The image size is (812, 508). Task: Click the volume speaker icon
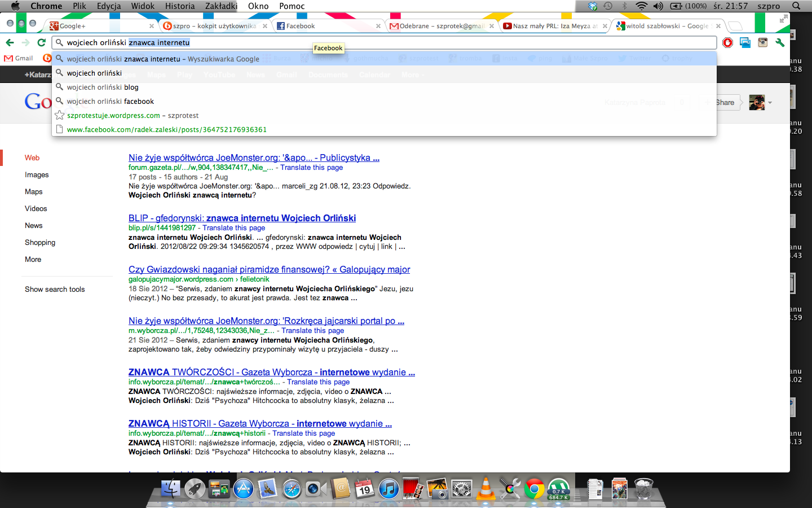(658, 6)
